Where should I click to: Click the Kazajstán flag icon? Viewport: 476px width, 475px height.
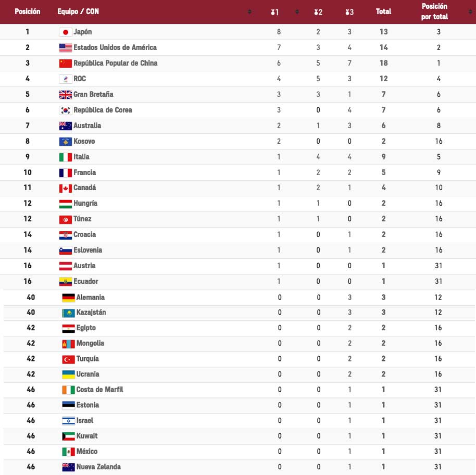(68, 313)
